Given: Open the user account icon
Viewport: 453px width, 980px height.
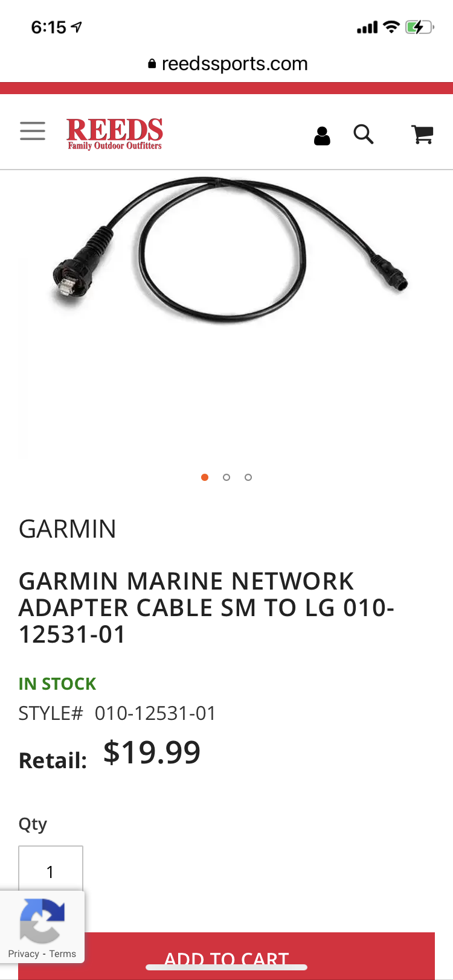Looking at the screenshot, I should [323, 136].
